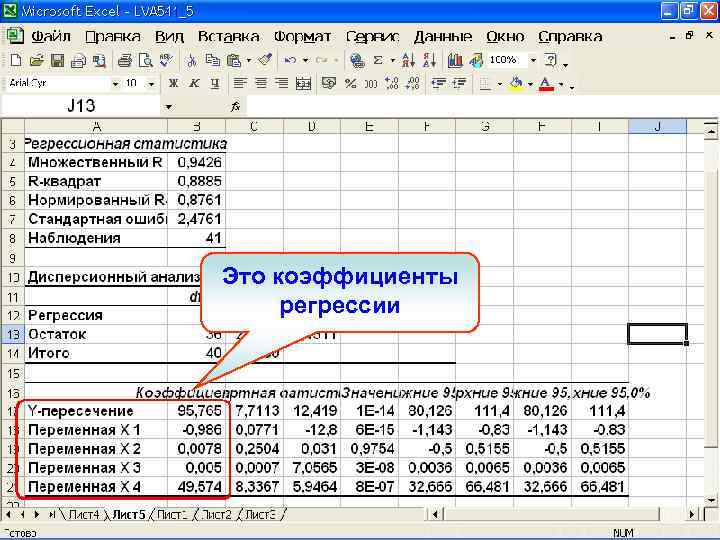Open the Paste options arrow

[x=248, y=60]
